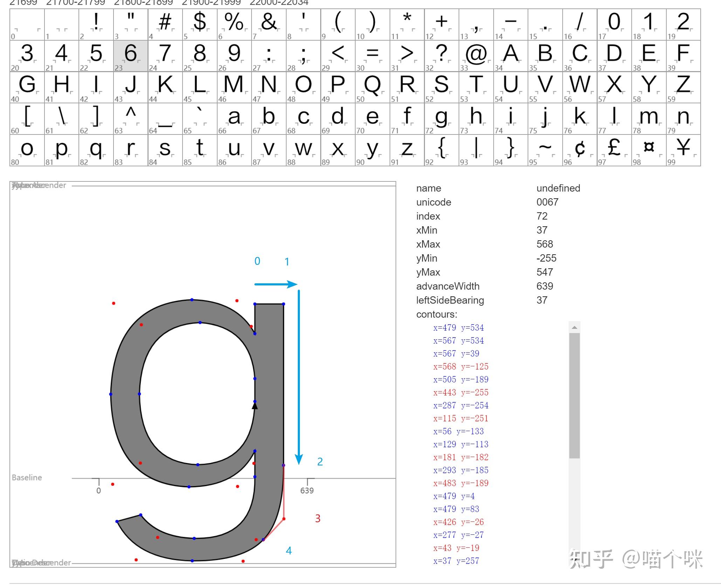721x588 pixels.
Task: Open the pound sterling glyph cell
Action: tap(614, 150)
